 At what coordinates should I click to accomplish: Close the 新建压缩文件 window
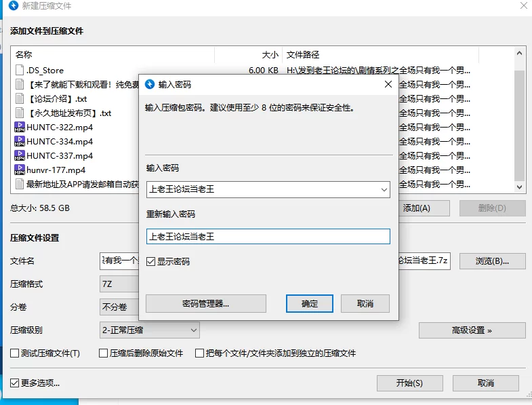(x=524, y=5)
